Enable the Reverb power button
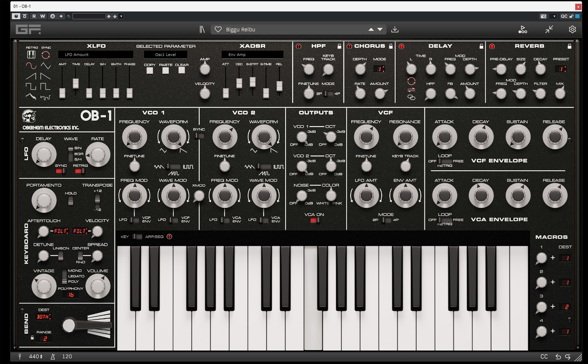 [492, 46]
